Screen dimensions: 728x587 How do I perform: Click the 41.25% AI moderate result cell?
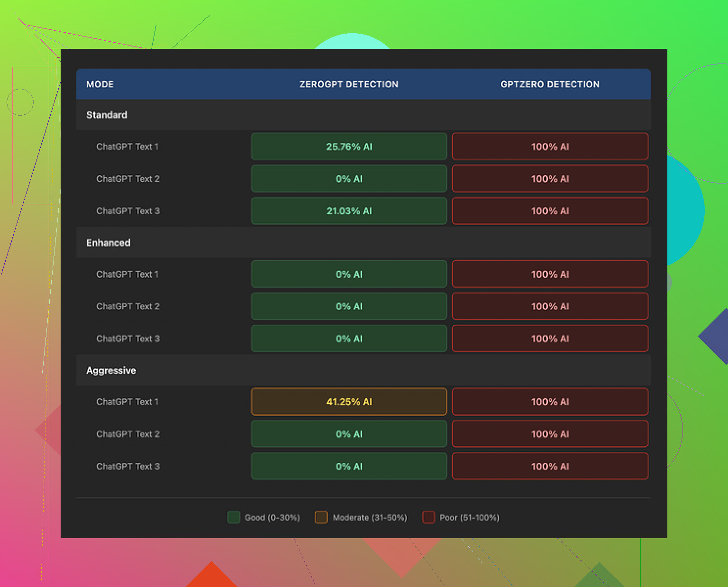(x=349, y=402)
